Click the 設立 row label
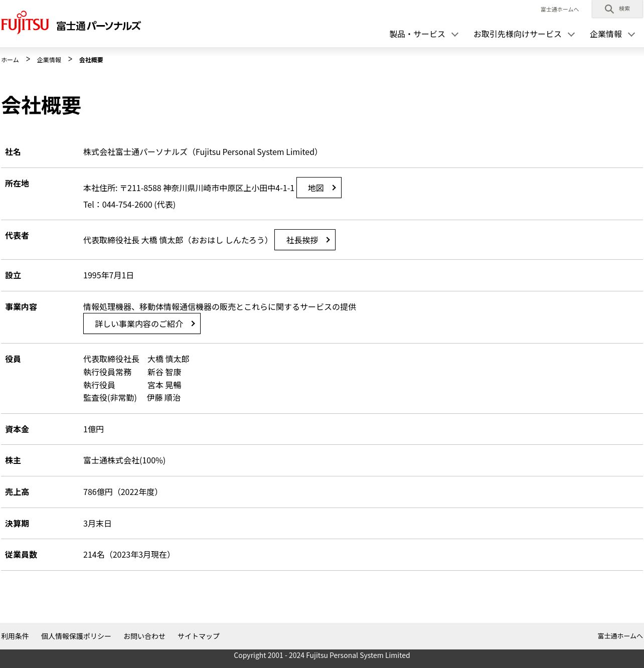The image size is (644, 668). [x=13, y=275]
